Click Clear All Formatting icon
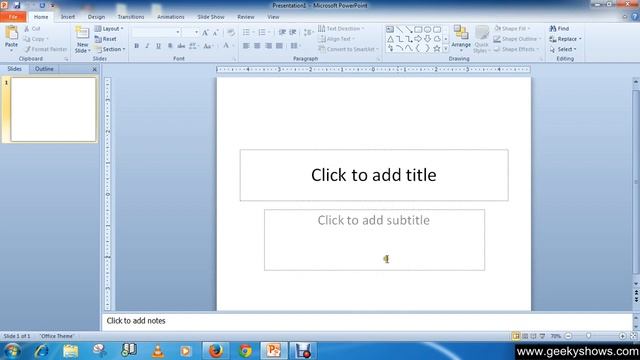640x360 pixels. point(231,32)
